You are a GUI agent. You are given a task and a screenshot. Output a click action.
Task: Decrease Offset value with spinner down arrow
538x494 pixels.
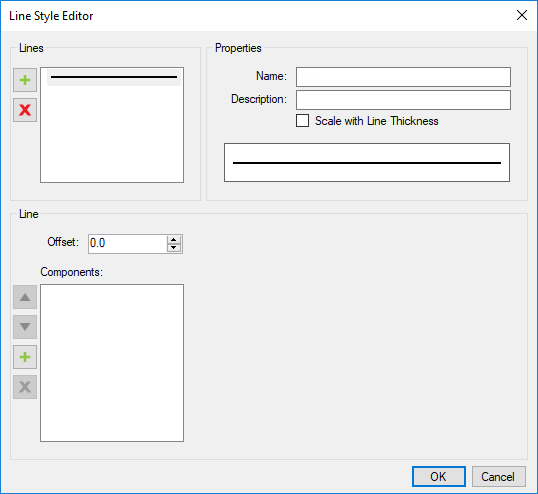coord(174,248)
